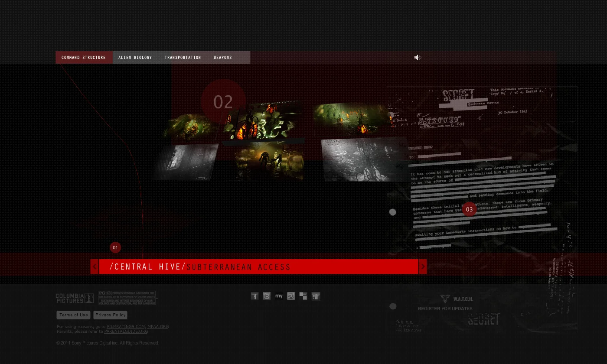
Task: Follow the FILMRATINGS.COM link
Action: [x=125, y=326]
